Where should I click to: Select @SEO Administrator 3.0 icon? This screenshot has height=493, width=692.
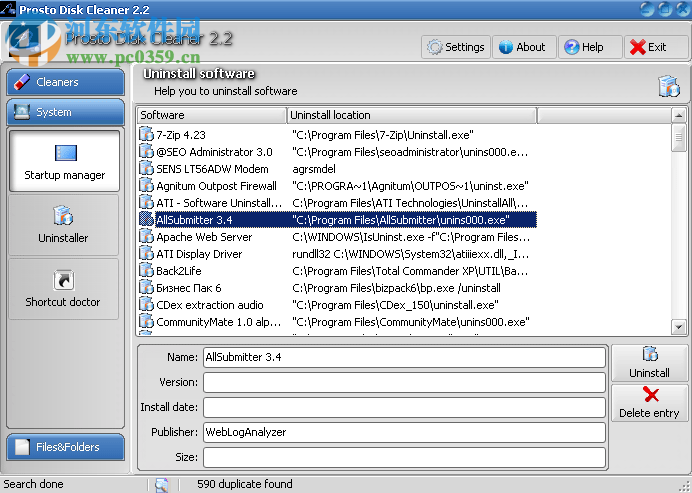pyautogui.click(x=147, y=151)
